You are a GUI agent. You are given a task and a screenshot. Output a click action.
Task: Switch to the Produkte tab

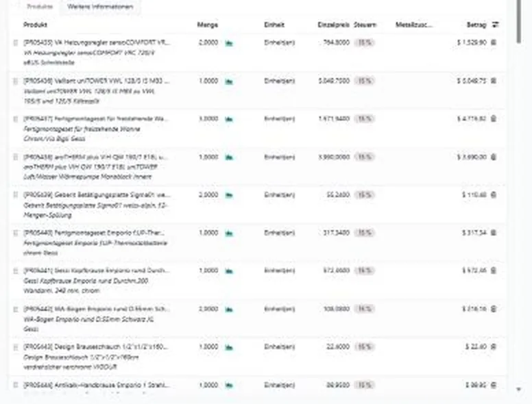[x=40, y=7]
